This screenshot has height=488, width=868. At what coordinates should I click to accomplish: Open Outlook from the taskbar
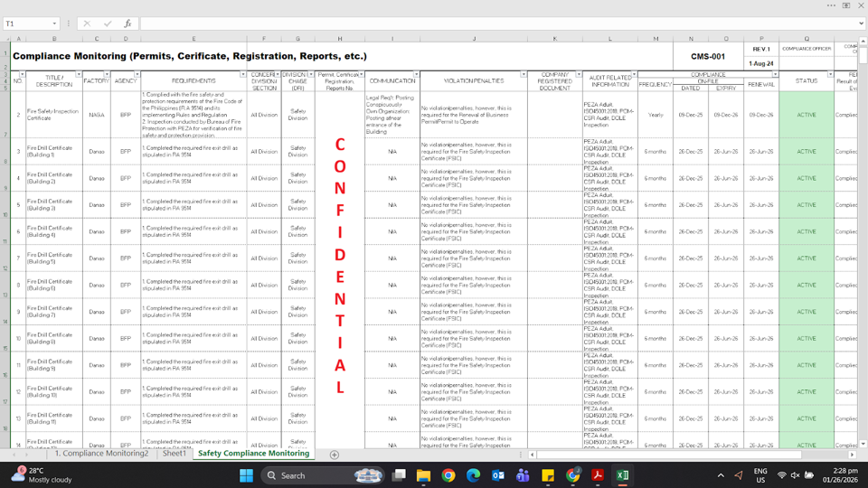coord(497,475)
